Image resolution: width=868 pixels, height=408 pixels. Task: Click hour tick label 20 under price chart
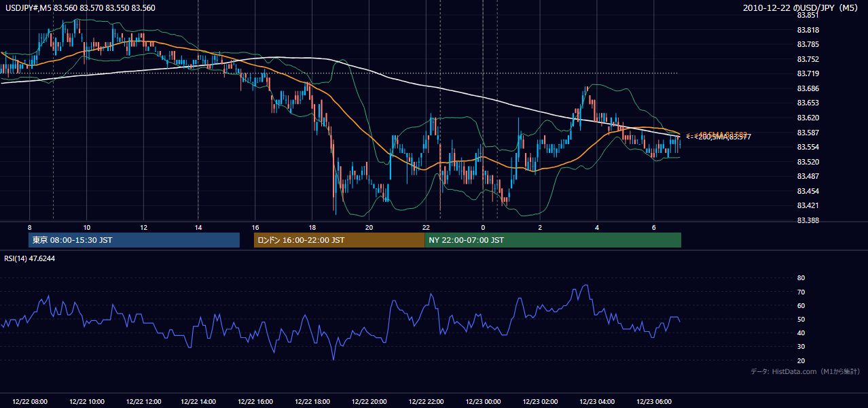point(369,227)
